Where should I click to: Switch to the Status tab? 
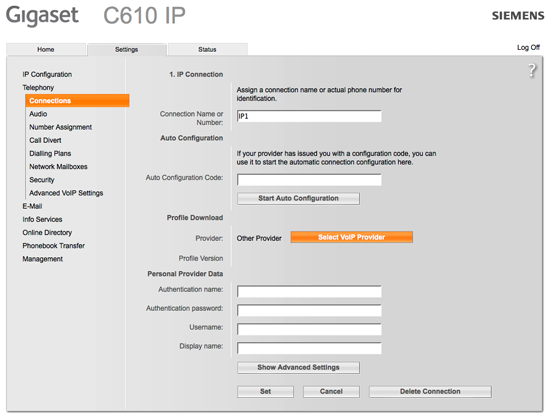pos(207,49)
